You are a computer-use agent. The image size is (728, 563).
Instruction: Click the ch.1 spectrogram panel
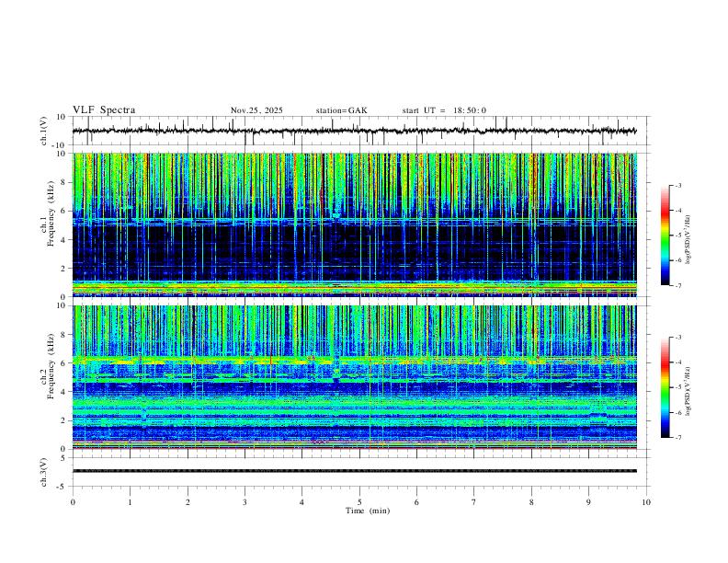coord(354,224)
